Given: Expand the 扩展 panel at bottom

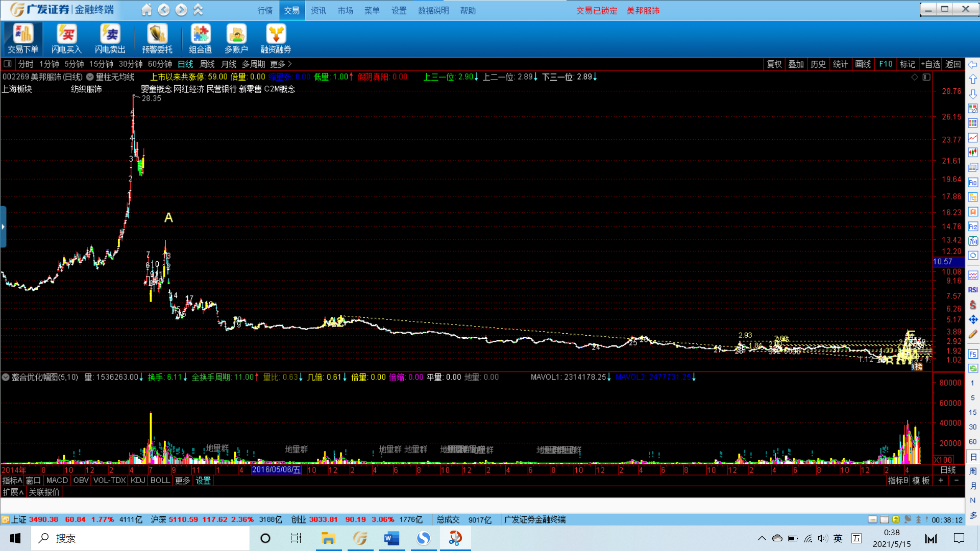Looking at the screenshot, I should [x=13, y=492].
